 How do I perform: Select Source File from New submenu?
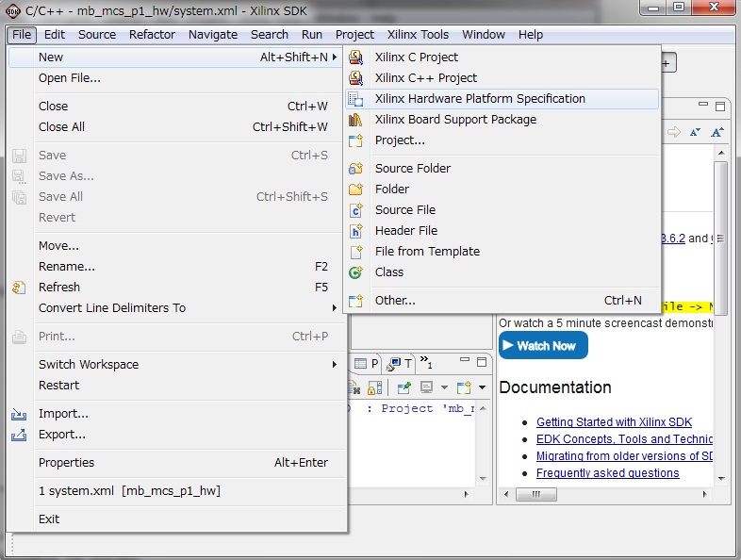pyautogui.click(x=502, y=210)
